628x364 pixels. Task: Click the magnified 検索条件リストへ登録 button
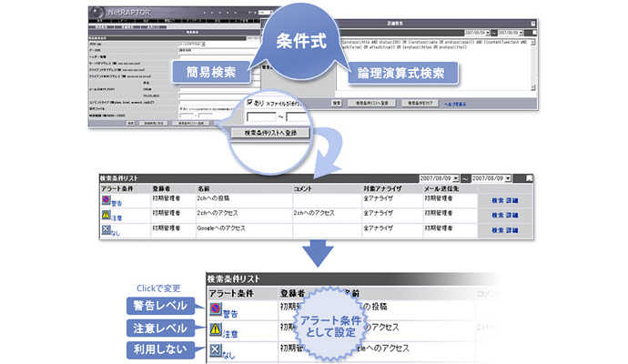pyautogui.click(x=270, y=133)
